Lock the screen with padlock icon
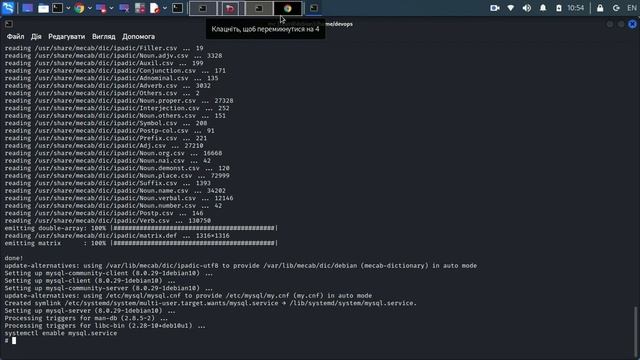This screenshot has width=640, height=360. point(600,8)
